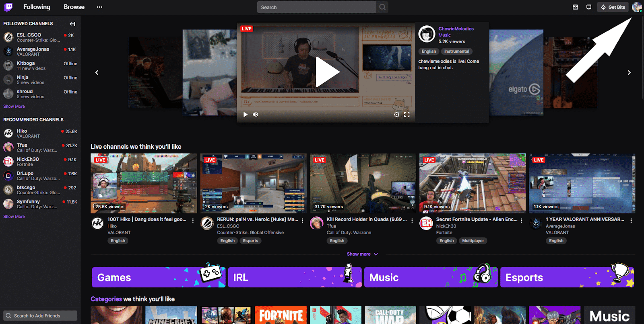
Task: Go to next carousel stream
Action: pyautogui.click(x=629, y=72)
